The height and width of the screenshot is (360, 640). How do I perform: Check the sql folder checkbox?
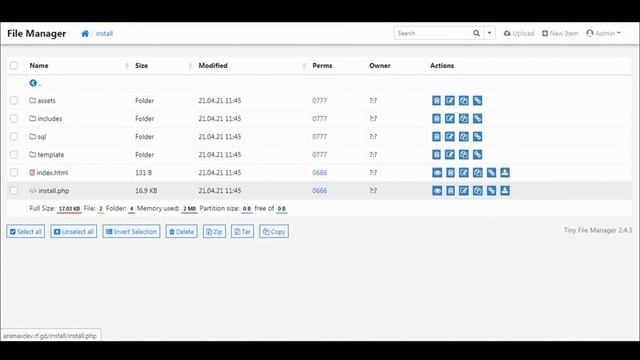point(14,136)
